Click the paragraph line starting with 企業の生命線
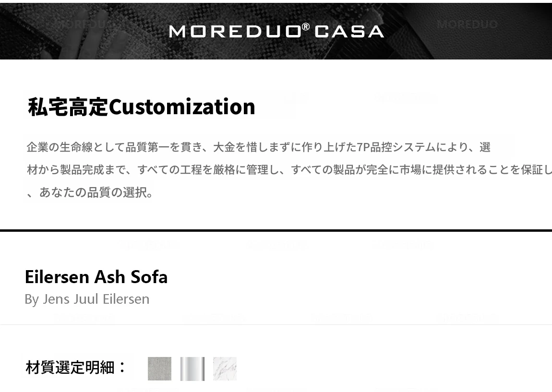552x392 pixels. coord(258,147)
